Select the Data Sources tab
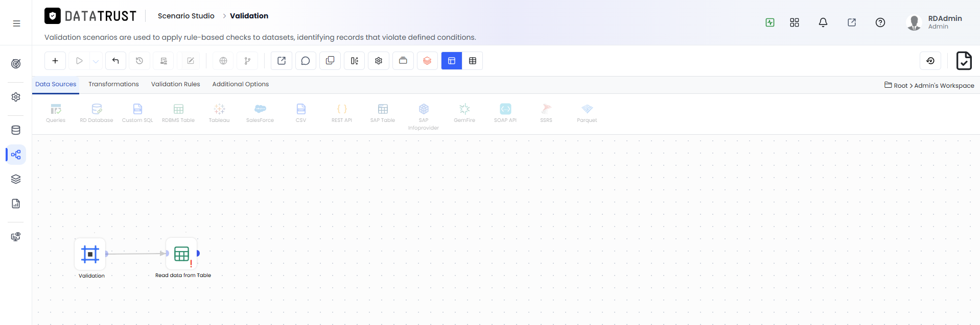980x325 pixels. click(56, 84)
